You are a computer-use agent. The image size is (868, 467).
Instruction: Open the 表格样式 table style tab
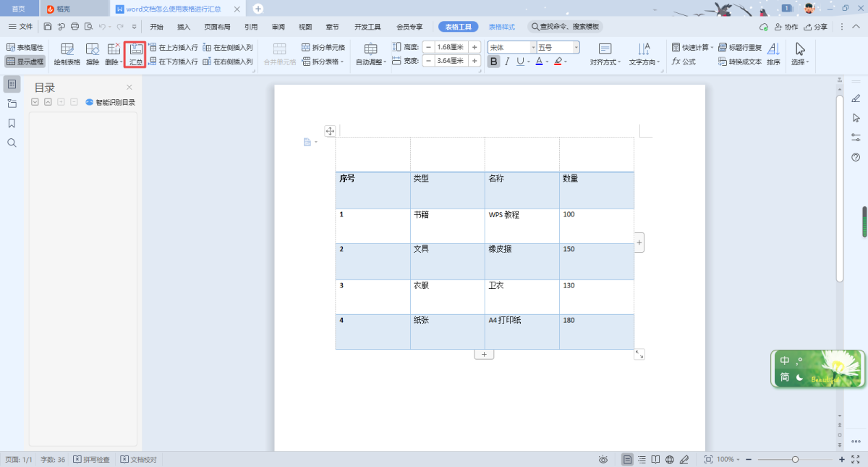[501, 27]
